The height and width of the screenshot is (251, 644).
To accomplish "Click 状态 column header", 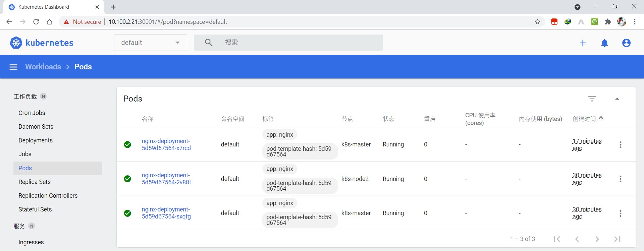I will [x=388, y=119].
